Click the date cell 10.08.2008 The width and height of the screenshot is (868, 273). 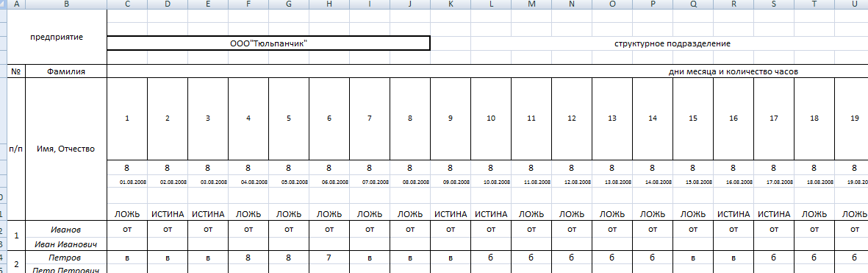(x=490, y=182)
